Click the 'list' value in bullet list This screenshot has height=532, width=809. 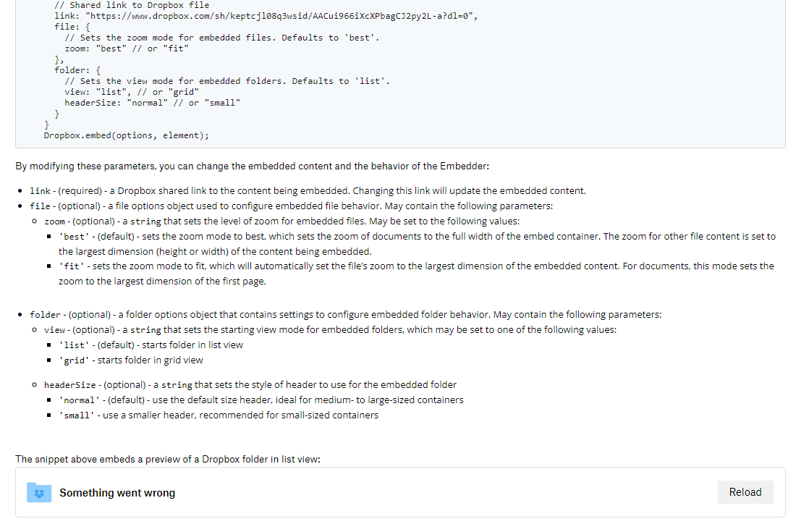coord(75,345)
